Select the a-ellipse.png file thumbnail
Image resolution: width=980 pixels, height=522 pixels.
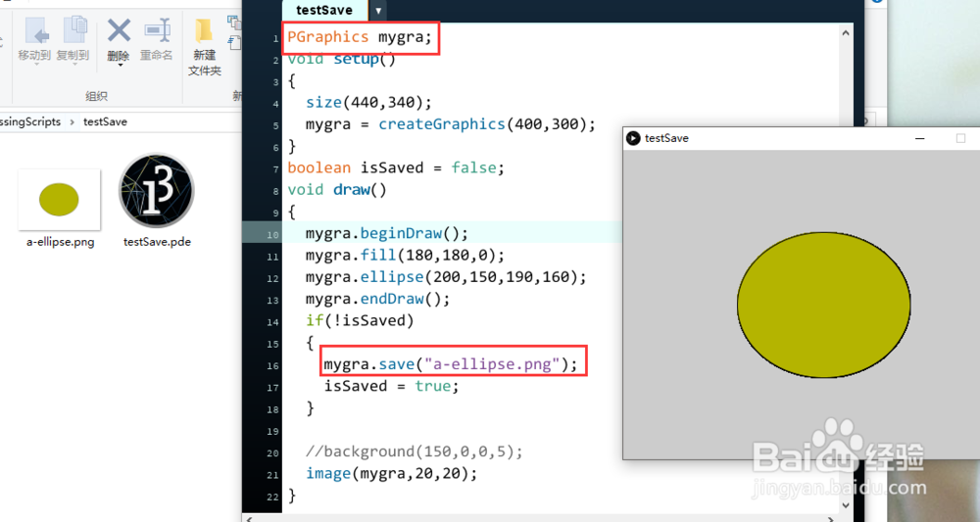(x=60, y=199)
